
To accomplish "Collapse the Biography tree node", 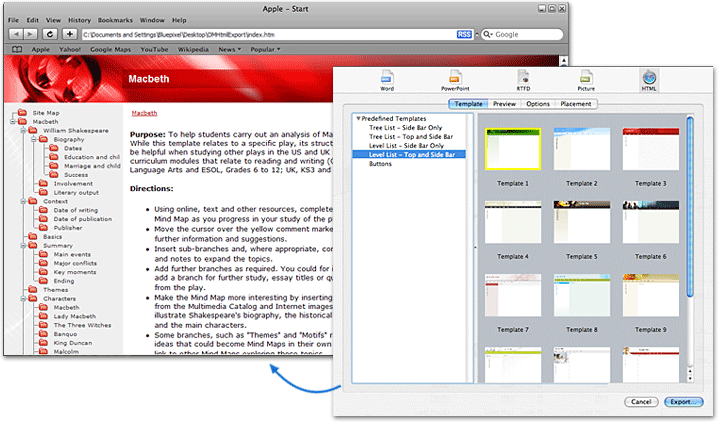I will (34, 139).
